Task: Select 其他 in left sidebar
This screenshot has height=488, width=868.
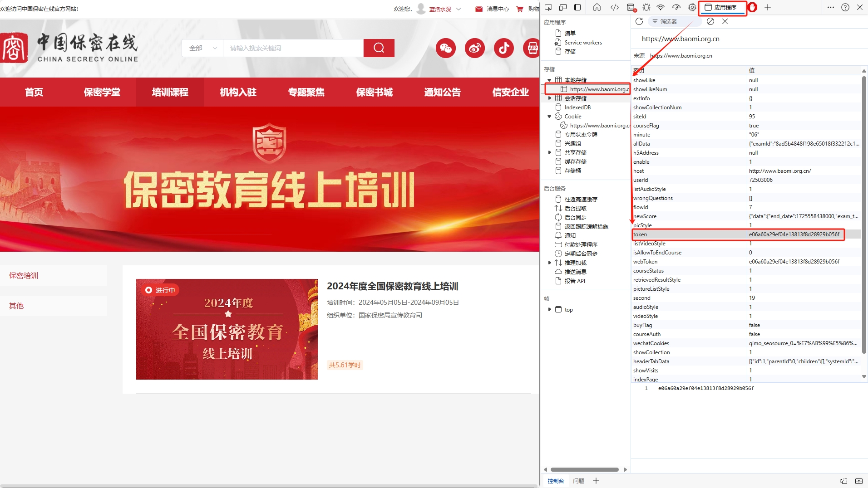Action: click(54, 306)
